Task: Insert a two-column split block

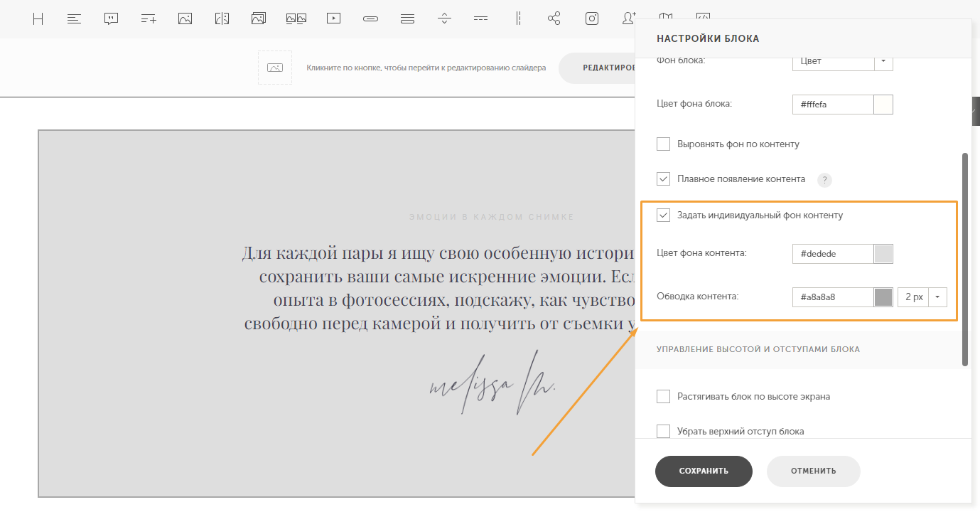Action: click(x=222, y=19)
